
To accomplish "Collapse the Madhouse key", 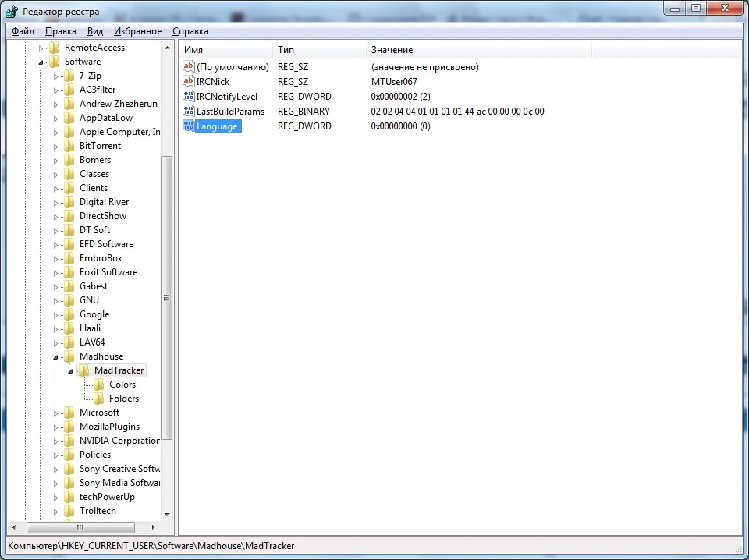I will (x=56, y=356).
